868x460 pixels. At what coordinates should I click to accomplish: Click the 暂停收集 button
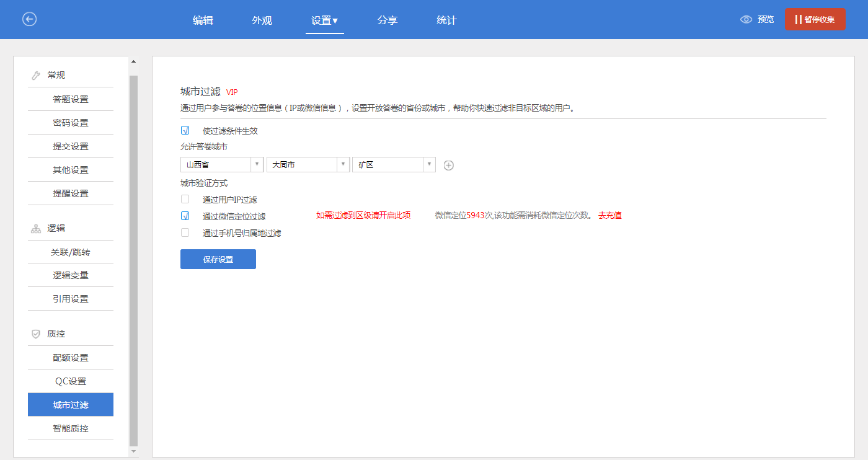[x=815, y=19]
